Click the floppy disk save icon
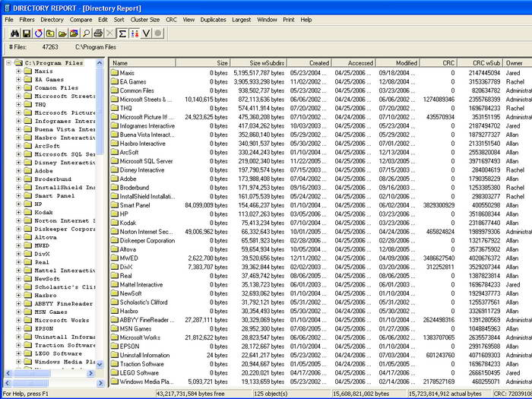This screenshot has height=399, width=532. (x=27, y=33)
